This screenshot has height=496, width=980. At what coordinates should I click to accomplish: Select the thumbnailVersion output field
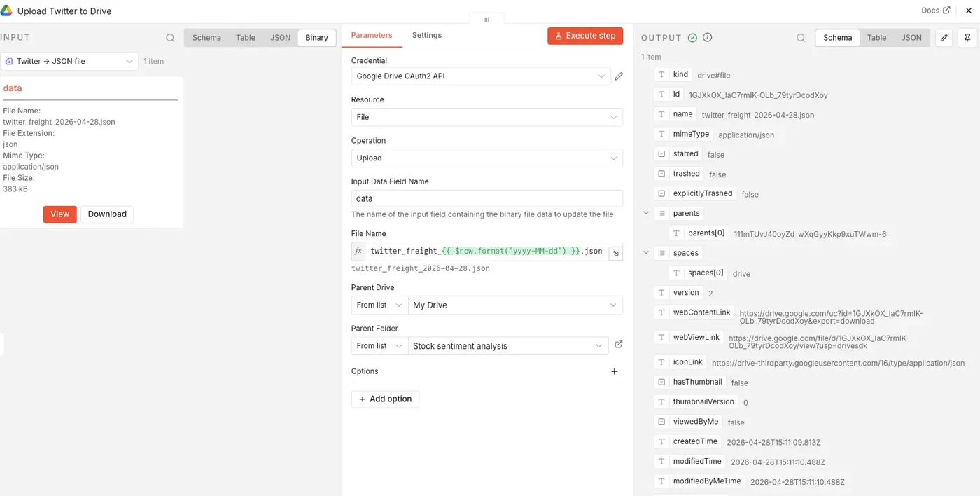click(696, 401)
